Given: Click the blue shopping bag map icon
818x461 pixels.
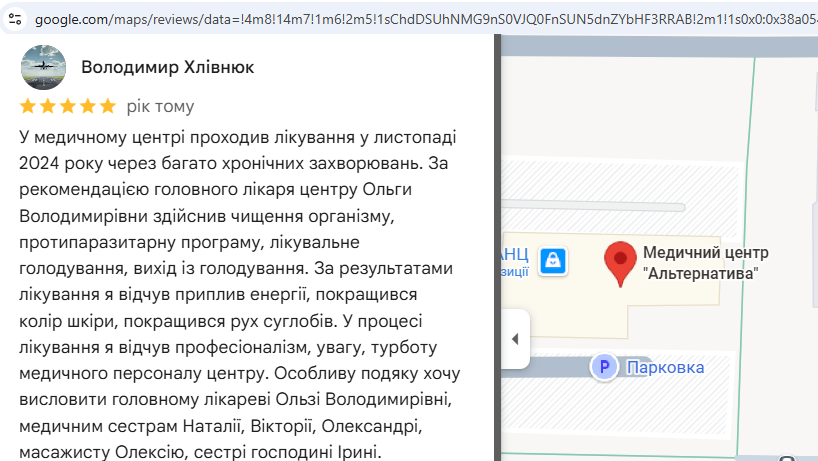Looking at the screenshot, I should tap(553, 260).
